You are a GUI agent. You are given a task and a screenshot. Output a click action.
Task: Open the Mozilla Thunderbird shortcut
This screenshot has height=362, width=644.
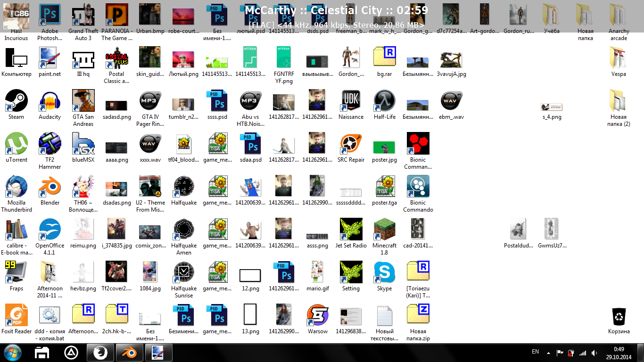[x=17, y=187]
